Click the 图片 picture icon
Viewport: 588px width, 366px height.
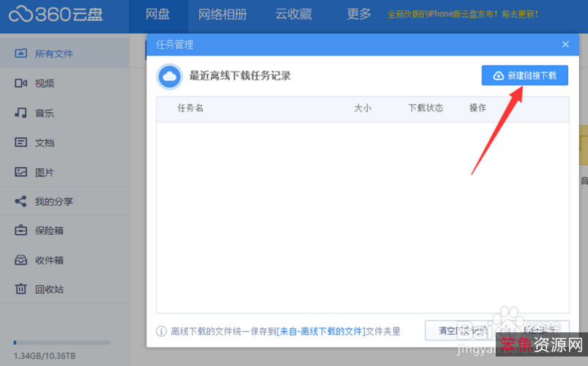[21, 172]
